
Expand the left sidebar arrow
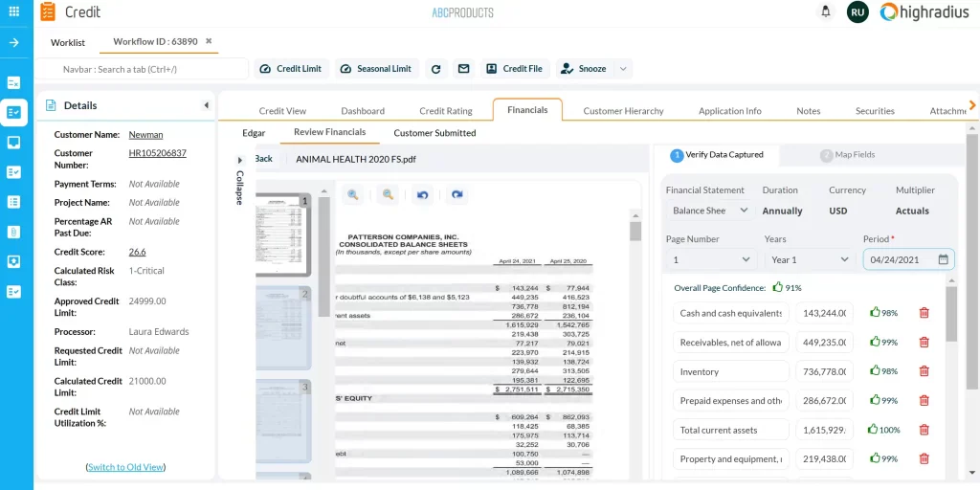click(13, 42)
